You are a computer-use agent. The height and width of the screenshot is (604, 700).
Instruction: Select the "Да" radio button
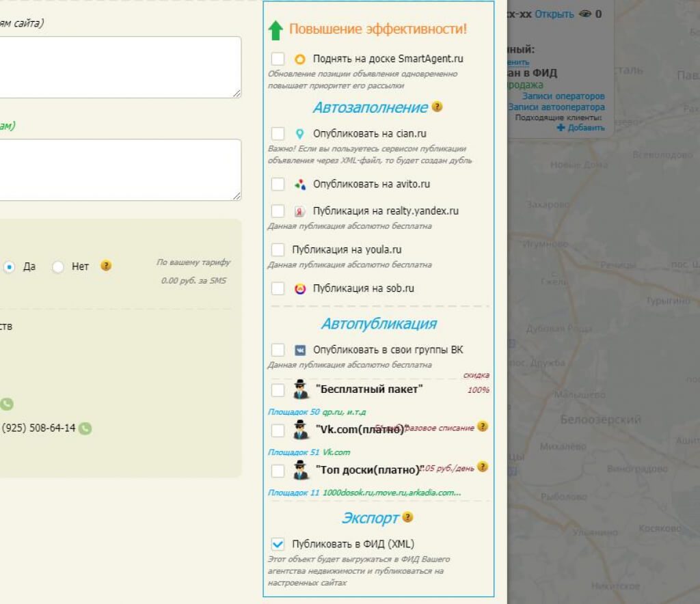(9, 266)
